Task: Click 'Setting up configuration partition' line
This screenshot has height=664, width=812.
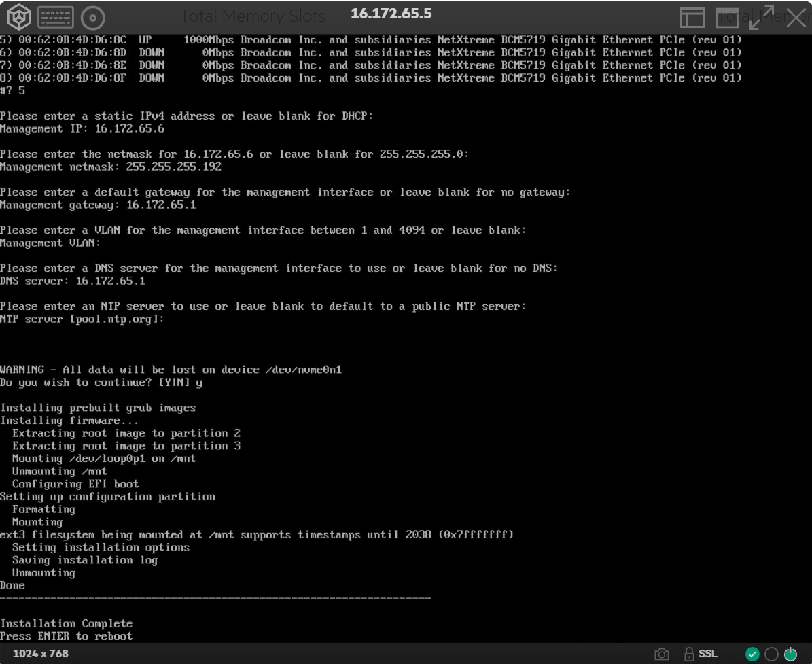Action: [x=108, y=497]
